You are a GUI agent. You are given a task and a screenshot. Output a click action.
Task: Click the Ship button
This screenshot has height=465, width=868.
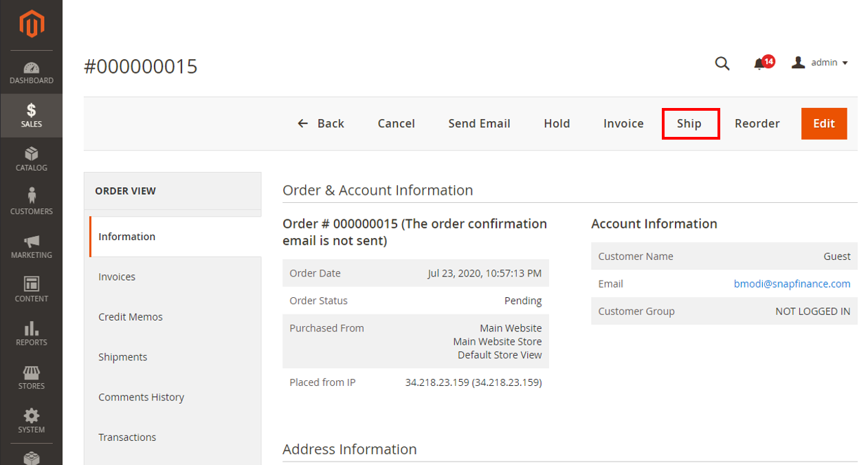[x=690, y=124]
